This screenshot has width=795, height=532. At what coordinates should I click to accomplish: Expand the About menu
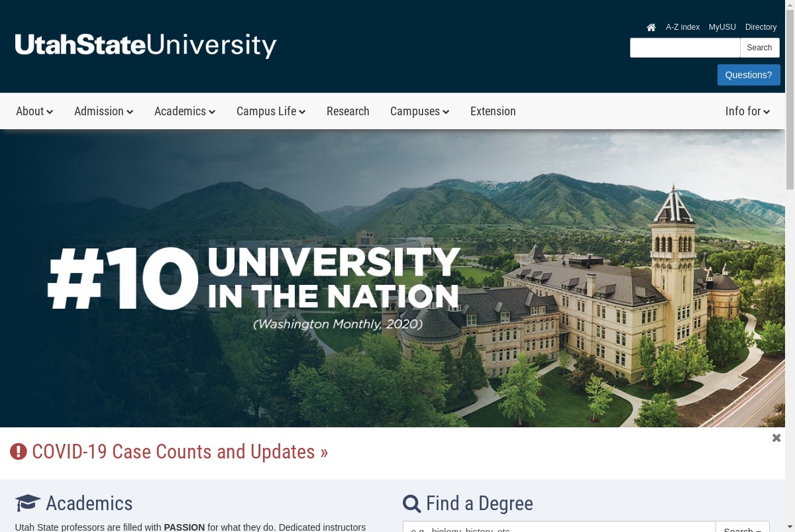click(x=34, y=111)
